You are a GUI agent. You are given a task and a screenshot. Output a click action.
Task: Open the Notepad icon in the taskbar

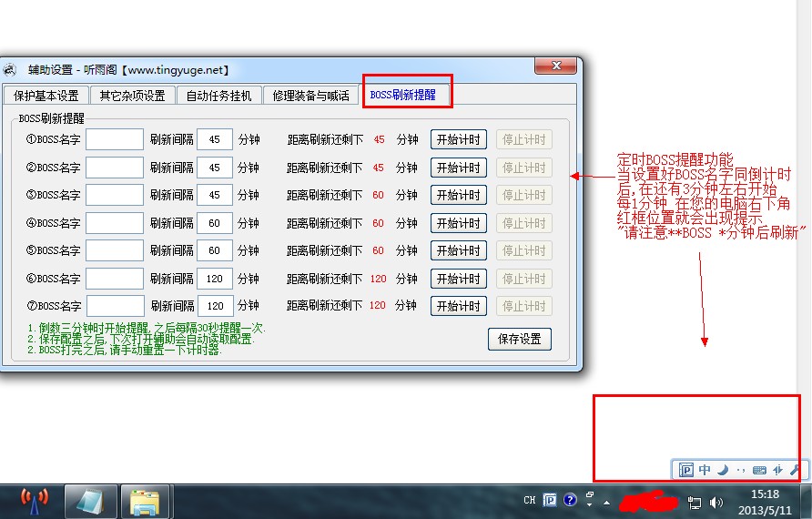click(91, 502)
